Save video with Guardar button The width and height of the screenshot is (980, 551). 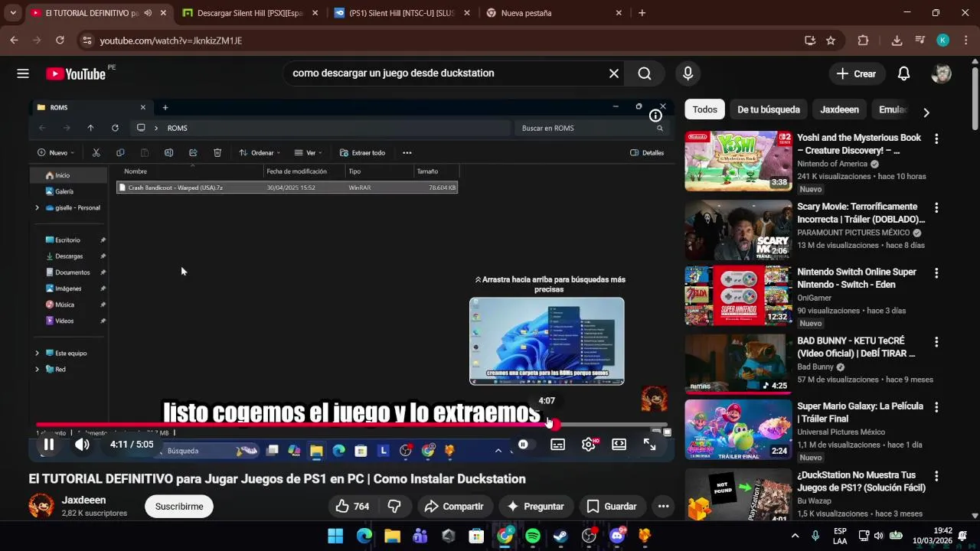pos(612,507)
